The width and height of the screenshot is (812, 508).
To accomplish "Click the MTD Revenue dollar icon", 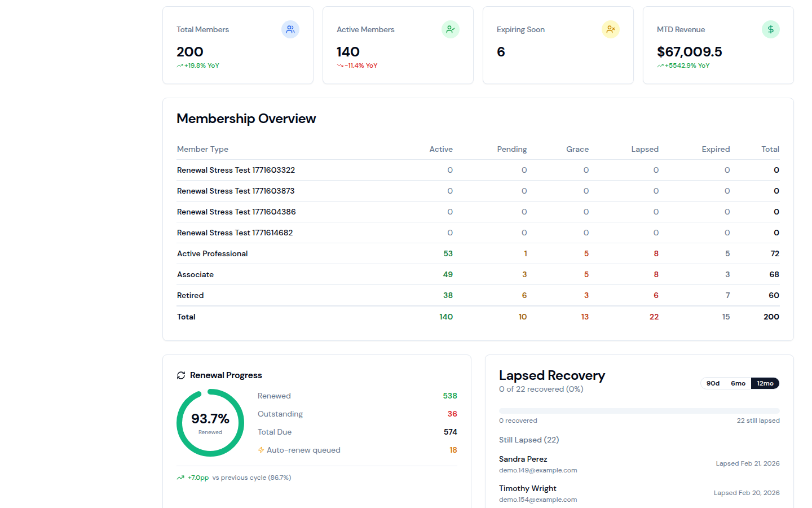I will click(771, 29).
